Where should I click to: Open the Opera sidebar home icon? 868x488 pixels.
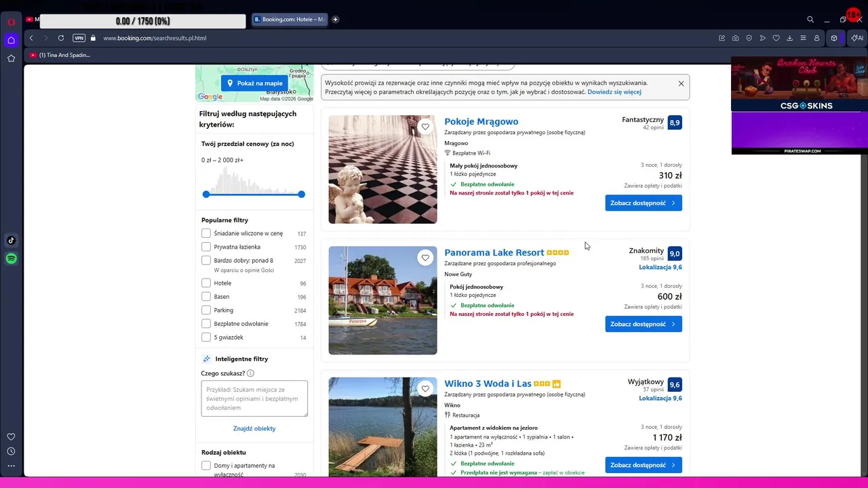point(11,40)
